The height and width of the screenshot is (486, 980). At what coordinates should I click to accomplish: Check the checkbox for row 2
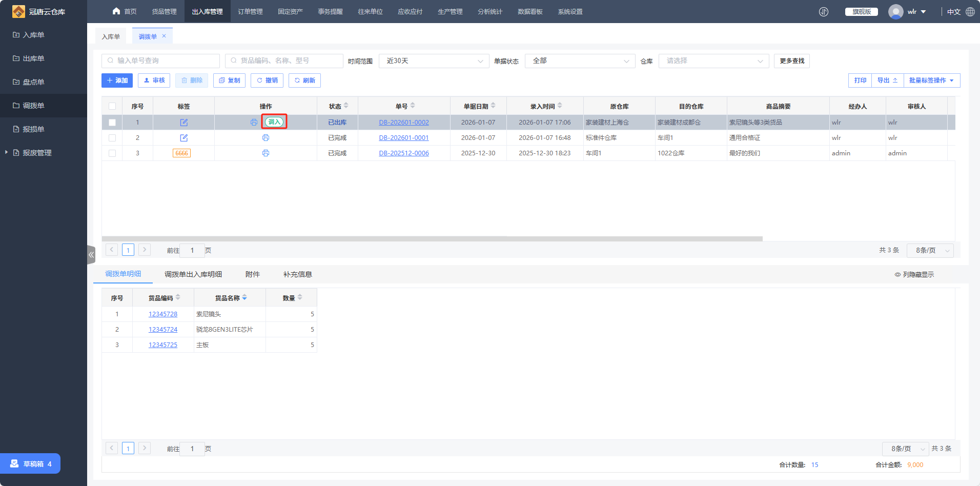point(112,138)
